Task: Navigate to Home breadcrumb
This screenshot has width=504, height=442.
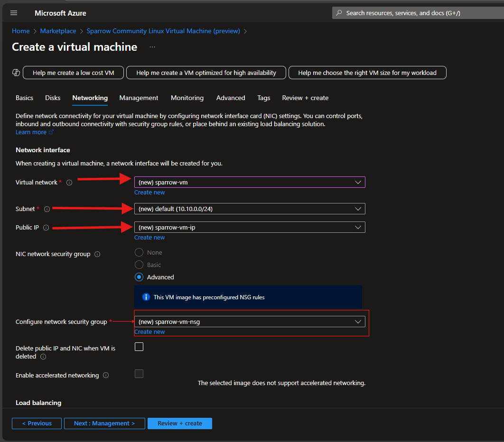Action: pos(20,31)
